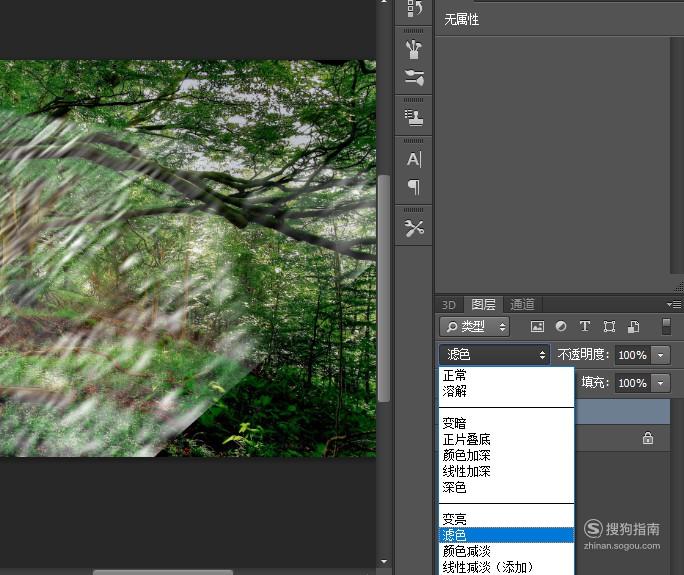Filter layers by type layers icon
Image resolution: width=684 pixels, height=575 pixels.
tap(585, 326)
